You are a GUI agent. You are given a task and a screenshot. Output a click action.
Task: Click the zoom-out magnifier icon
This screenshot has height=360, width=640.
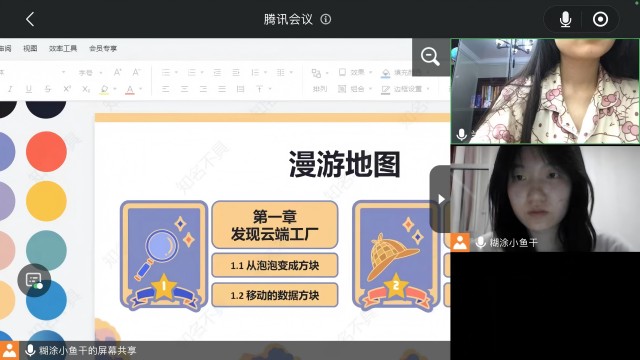pyautogui.click(x=430, y=57)
